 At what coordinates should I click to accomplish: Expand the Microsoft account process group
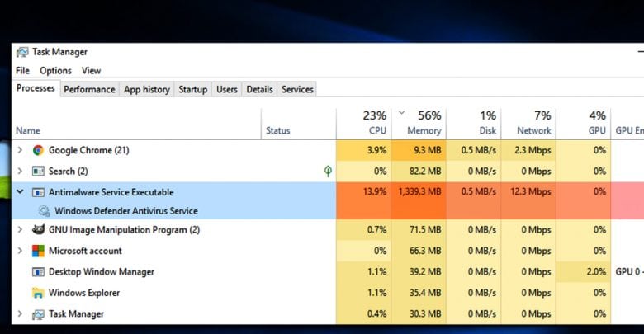tap(20, 251)
